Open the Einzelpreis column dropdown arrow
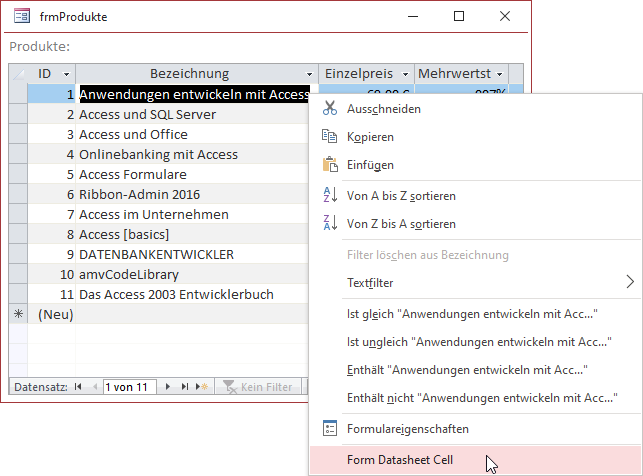The width and height of the screenshot is (643, 476). [405, 74]
